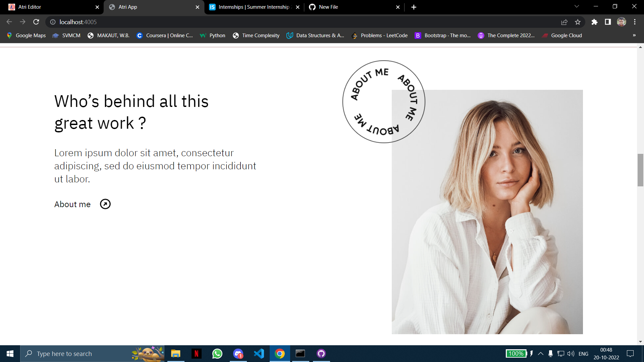Click the share page icon in address bar
This screenshot has width=644, height=362.
[564, 22]
